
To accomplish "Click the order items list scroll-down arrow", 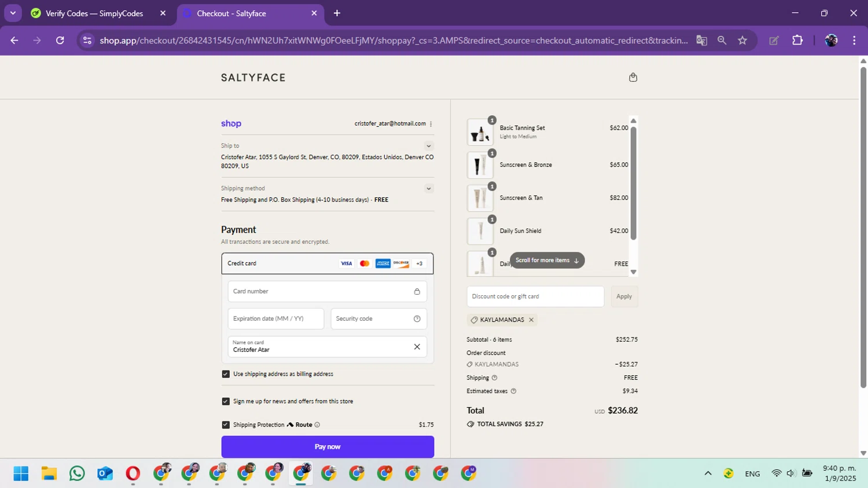I will (x=633, y=272).
